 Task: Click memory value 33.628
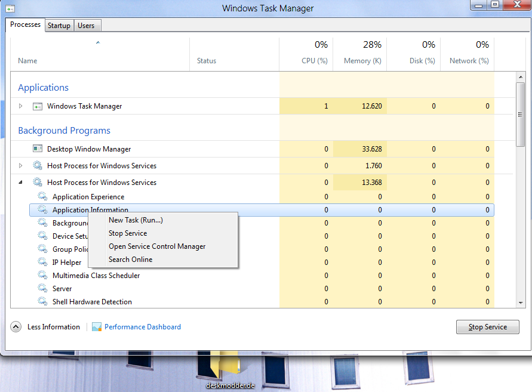[372, 149]
